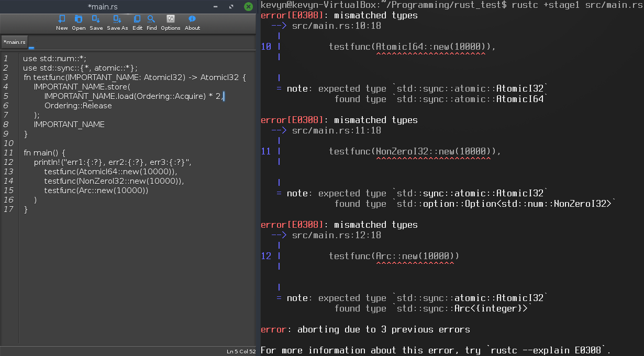Close the editor with the green X button
644x356 pixels.
pos(248,7)
